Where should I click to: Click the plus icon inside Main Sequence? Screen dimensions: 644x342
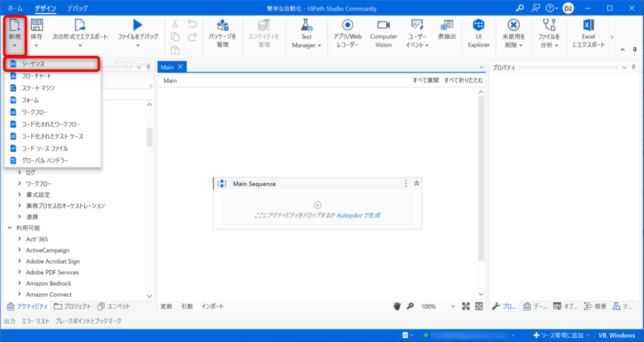[317, 205]
